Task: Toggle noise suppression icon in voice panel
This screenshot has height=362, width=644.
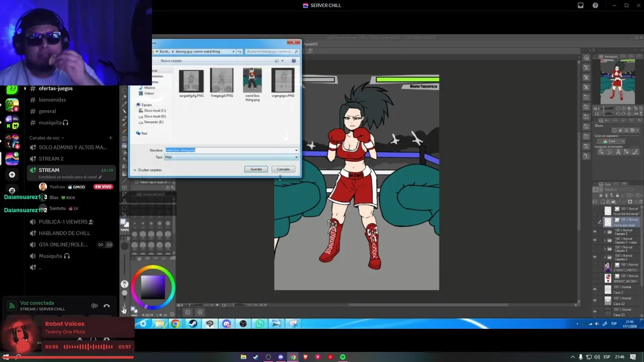Action: tap(94, 306)
